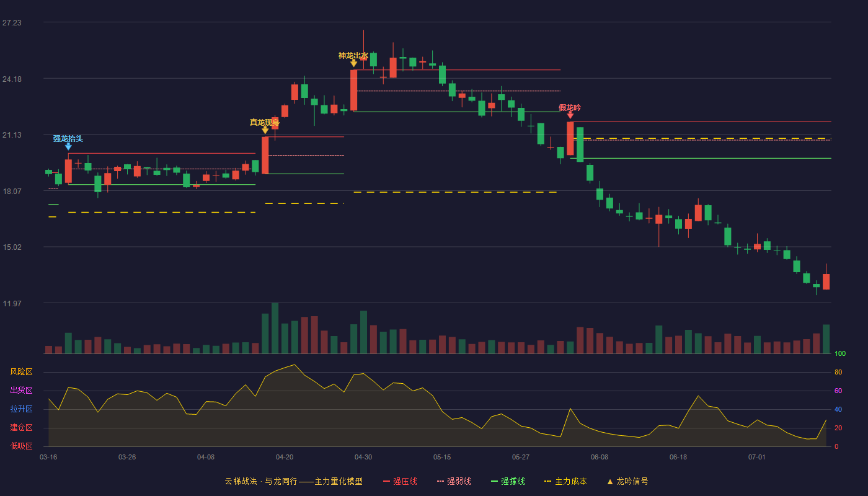The height and width of the screenshot is (496, 868).
Task: Click the 神龙出水 yellow arrow marker
Action: tap(353, 63)
